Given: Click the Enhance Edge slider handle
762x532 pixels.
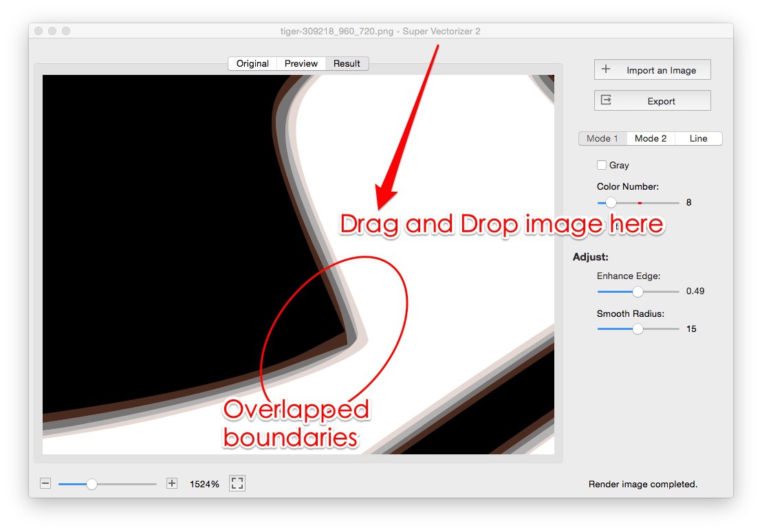Looking at the screenshot, I should click(x=638, y=291).
